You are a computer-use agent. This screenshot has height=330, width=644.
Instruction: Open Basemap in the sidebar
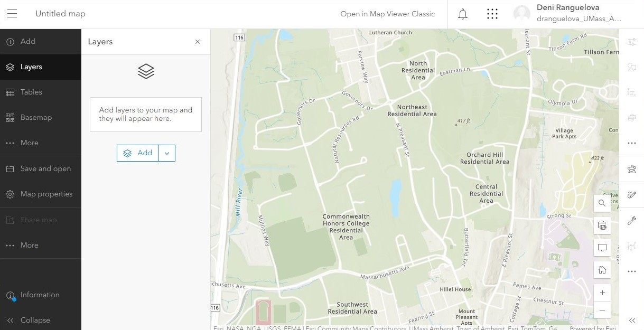tap(41, 117)
